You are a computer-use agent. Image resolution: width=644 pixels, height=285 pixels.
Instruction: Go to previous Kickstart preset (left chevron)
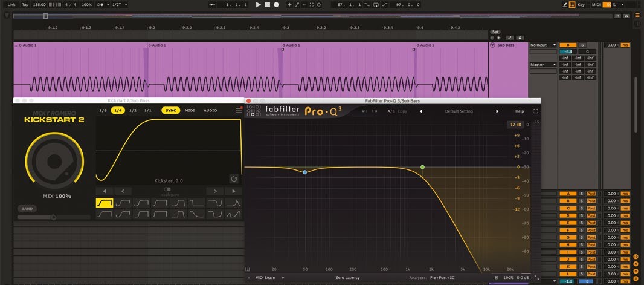123,191
